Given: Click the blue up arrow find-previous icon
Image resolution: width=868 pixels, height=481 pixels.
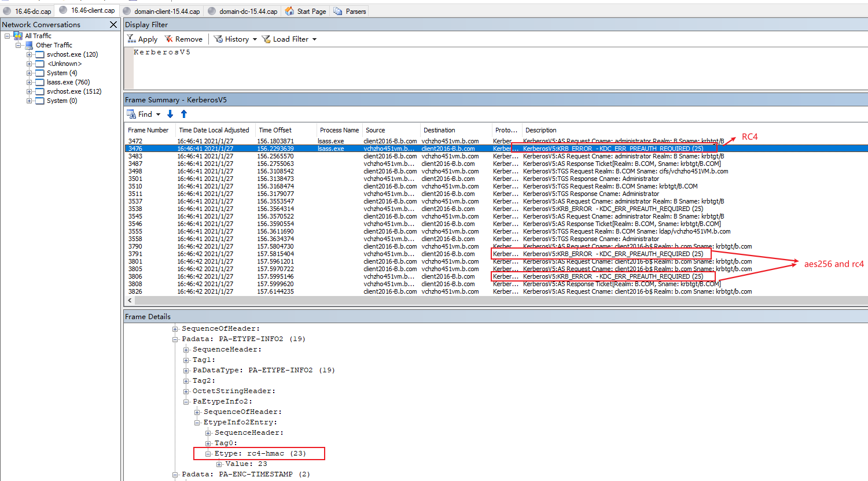Looking at the screenshot, I should (x=184, y=114).
